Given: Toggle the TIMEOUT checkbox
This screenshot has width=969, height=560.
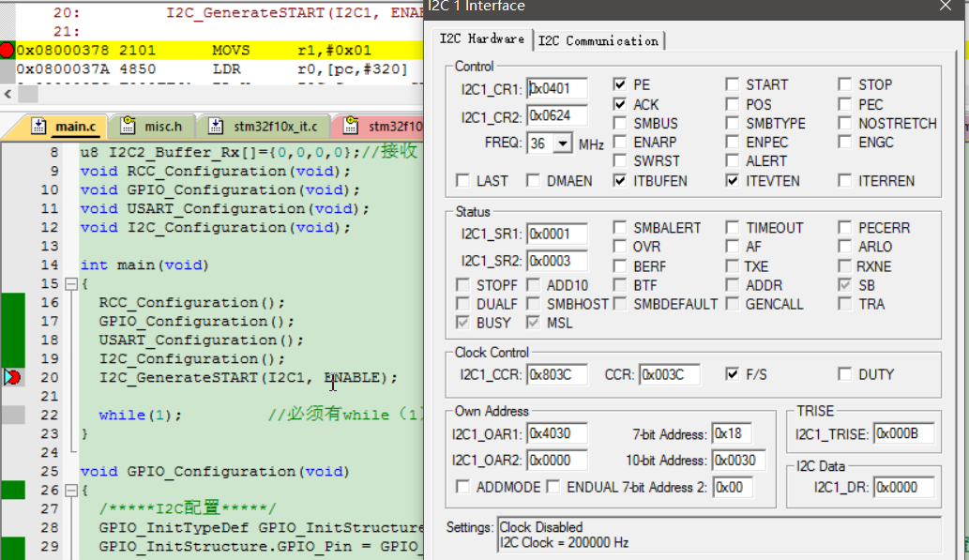Looking at the screenshot, I should (x=733, y=227).
